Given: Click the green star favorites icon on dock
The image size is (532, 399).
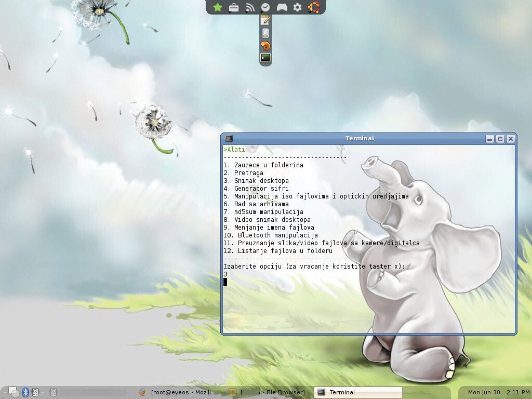Looking at the screenshot, I should click(217, 7).
